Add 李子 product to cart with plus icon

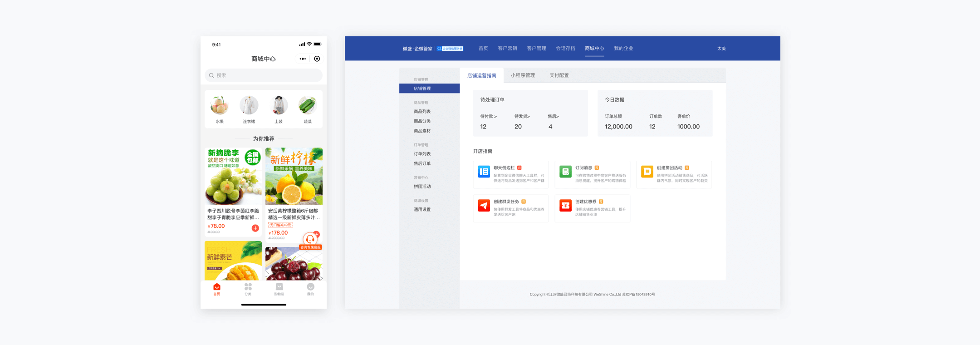click(x=255, y=228)
